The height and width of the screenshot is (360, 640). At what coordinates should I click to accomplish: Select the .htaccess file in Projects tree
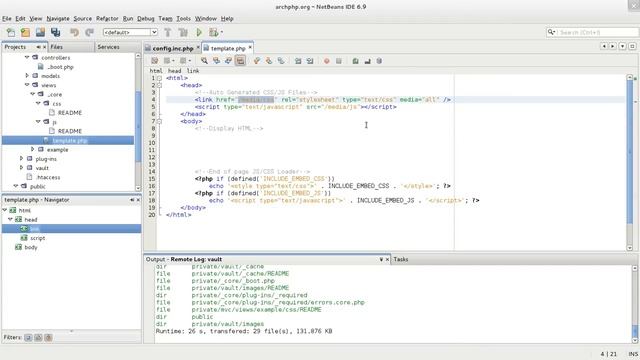tap(48, 177)
